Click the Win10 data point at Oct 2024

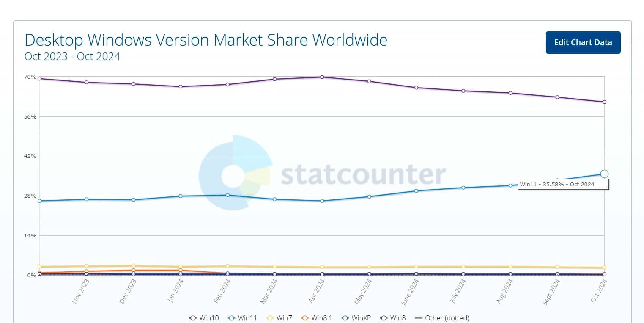coord(605,102)
